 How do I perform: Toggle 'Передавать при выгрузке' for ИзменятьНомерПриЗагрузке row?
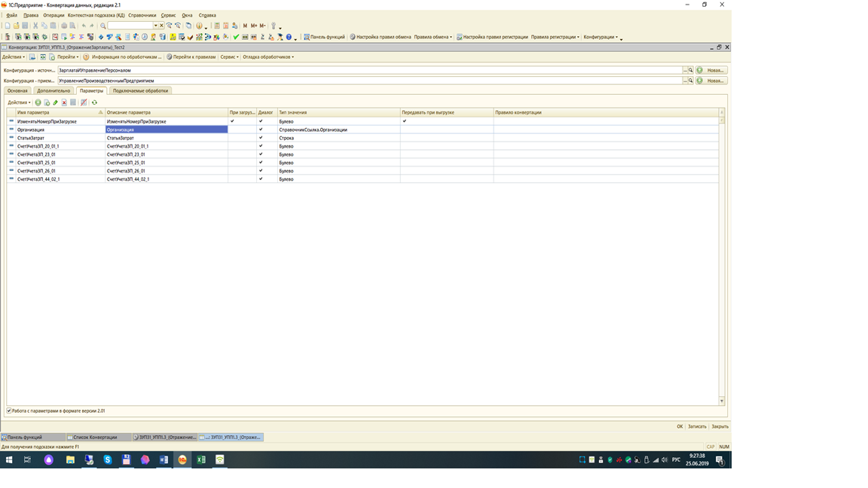tap(405, 121)
